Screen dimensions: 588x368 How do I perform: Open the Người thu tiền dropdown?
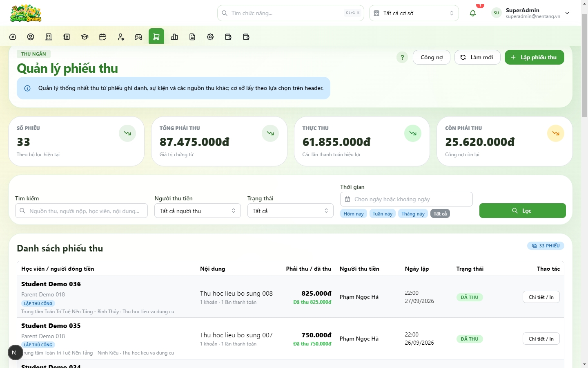[x=198, y=211]
